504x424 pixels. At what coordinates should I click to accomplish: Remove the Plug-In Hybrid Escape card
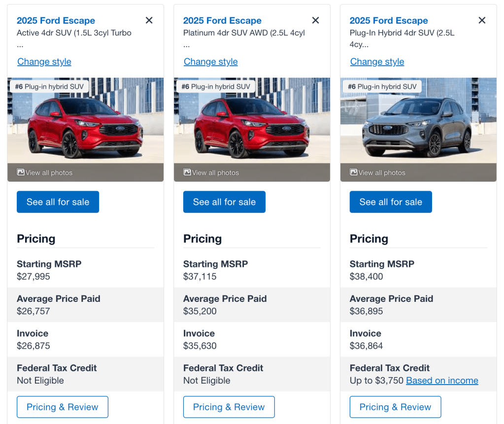tap(482, 20)
